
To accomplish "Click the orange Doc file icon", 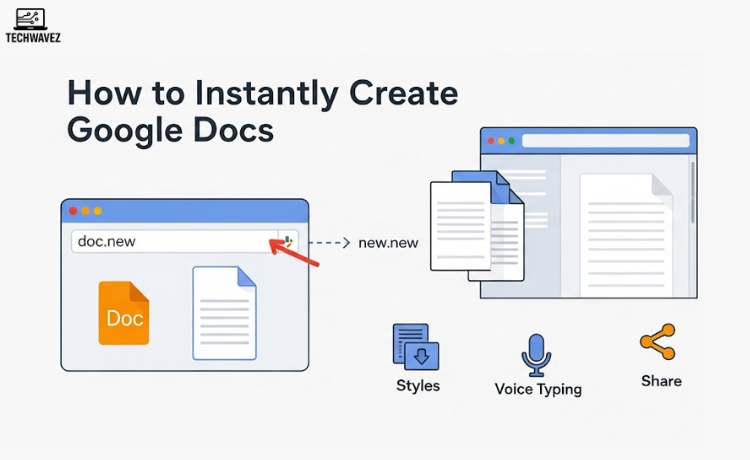I will point(123,313).
